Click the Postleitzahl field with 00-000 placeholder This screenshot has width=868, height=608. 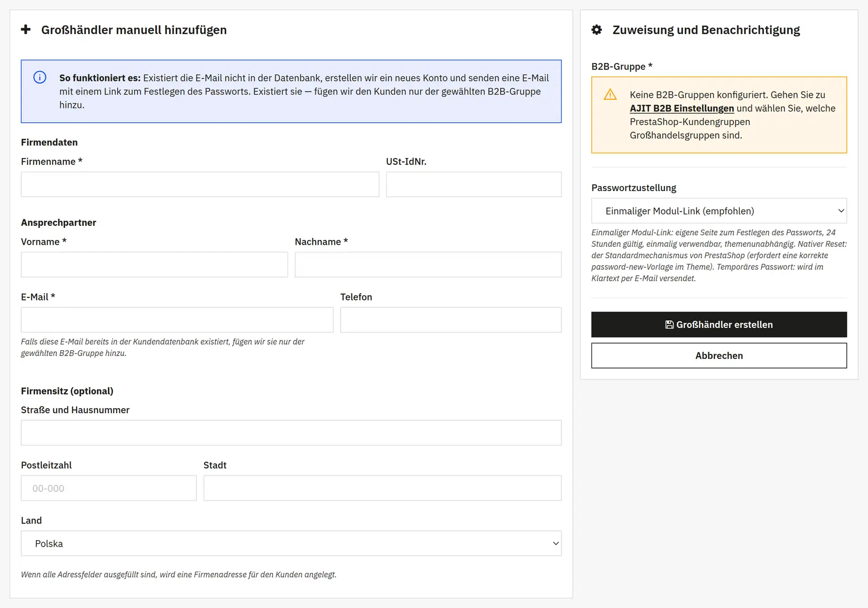109,488
